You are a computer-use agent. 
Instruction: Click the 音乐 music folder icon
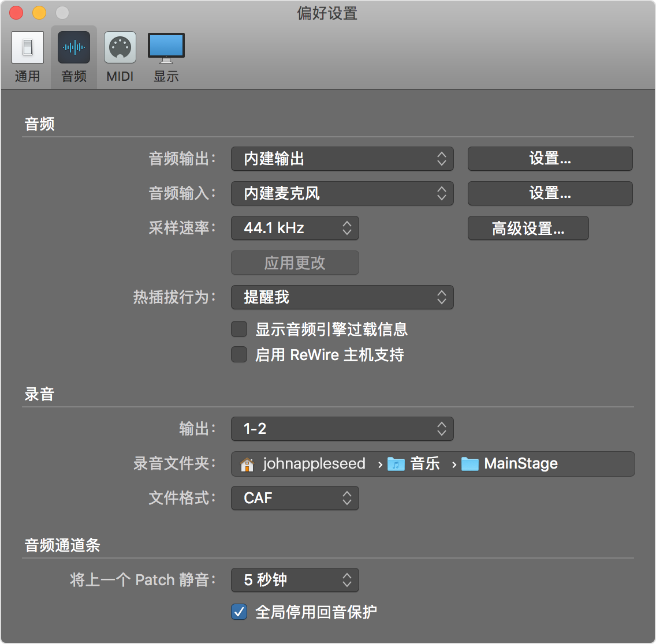click(396, 464)
